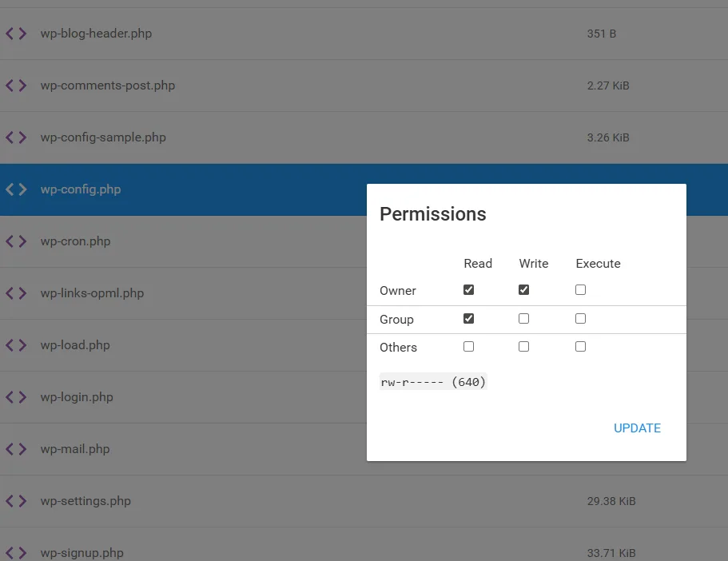
Task: Uncheck Owner Read permission
Action: tap(468, 290)
